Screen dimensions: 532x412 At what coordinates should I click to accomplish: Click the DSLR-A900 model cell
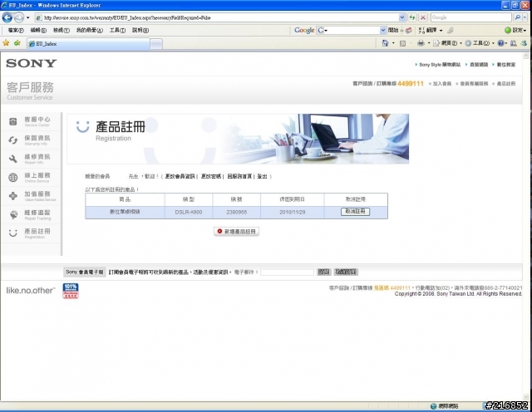pos(189,213)
